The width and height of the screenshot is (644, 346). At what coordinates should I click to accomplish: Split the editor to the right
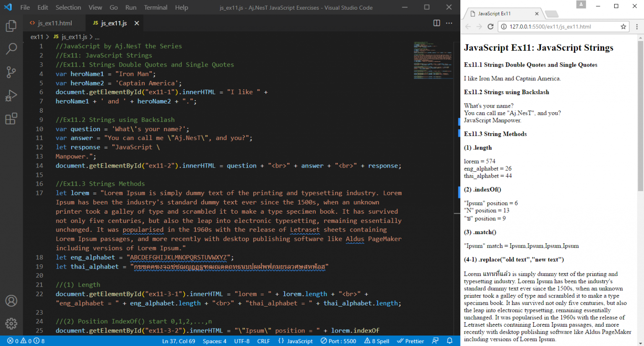click(436, 23)
